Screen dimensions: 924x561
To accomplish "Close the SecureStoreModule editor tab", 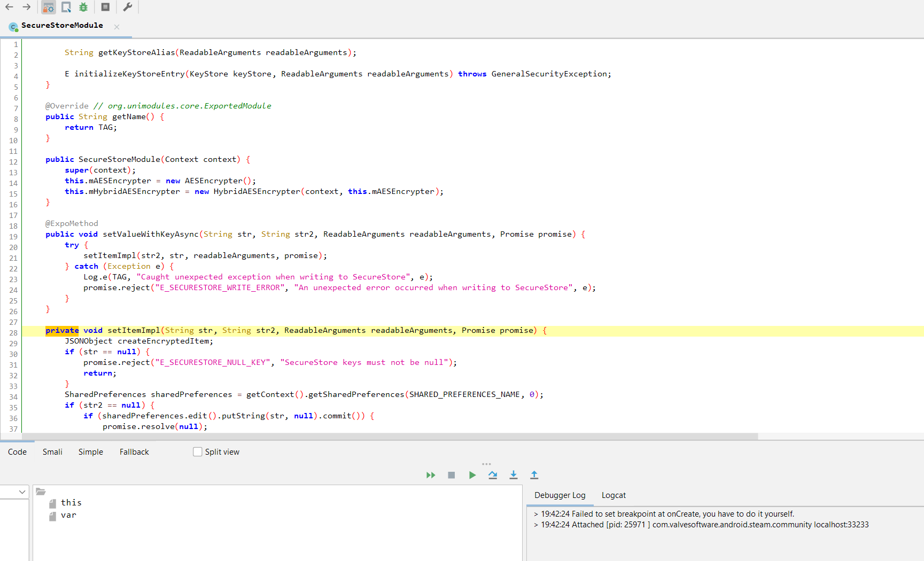I will point(116,26).
